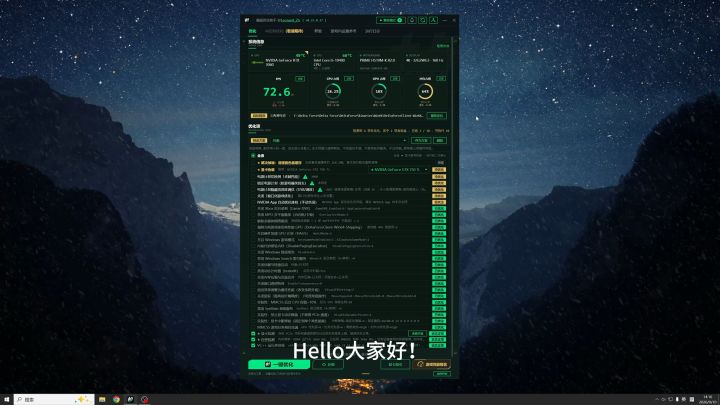Click the refresh icon in the title bar
The width and height of the screenshot is (720, 405).
coord(422,20)
